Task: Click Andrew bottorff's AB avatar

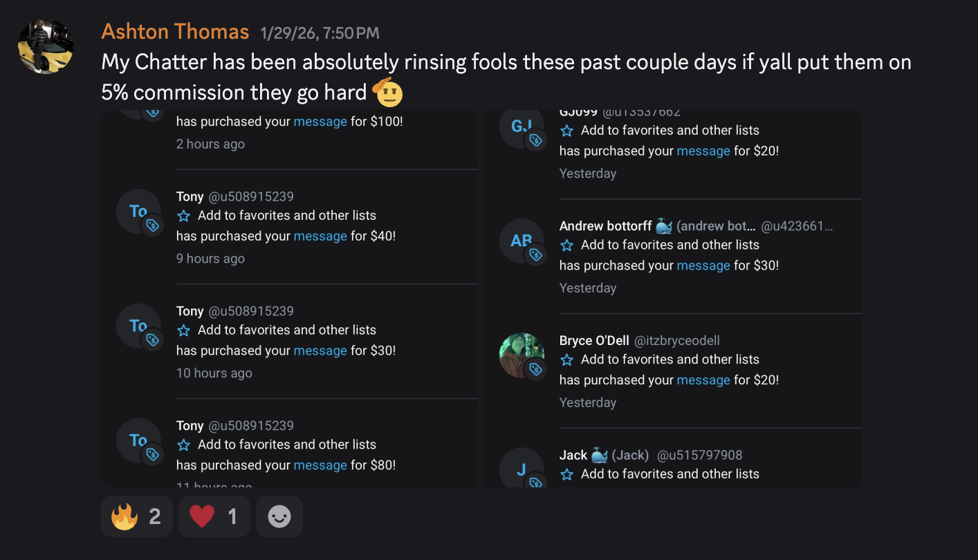Action: pos(522,241)
